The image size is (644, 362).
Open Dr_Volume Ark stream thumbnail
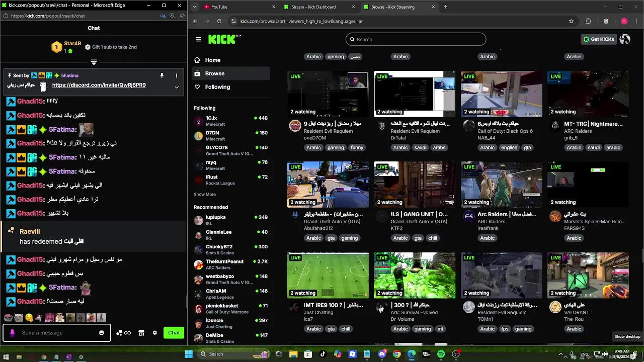(415, 276)
